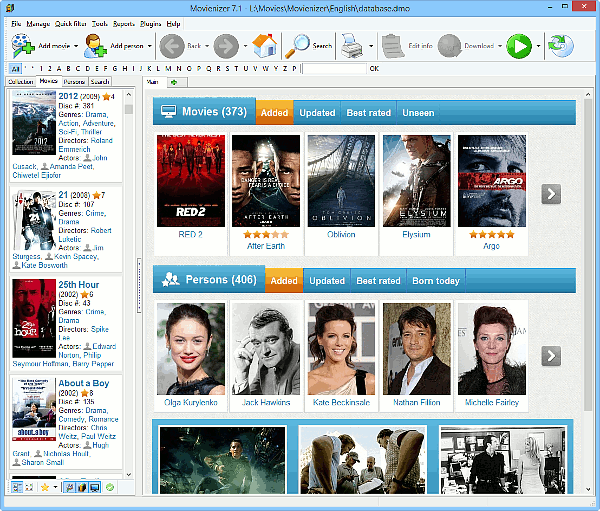Expand the star filter dropdown arrow

click(55, 487)
